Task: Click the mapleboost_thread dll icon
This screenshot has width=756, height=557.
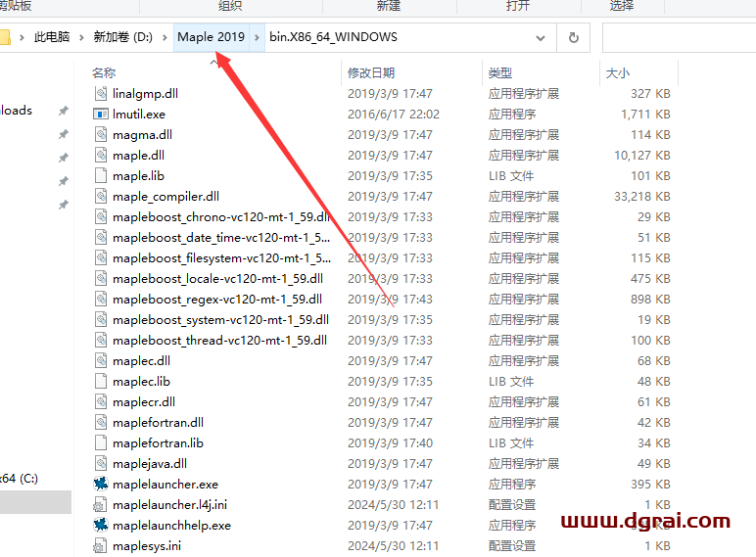Action: [x=101, y=341]
